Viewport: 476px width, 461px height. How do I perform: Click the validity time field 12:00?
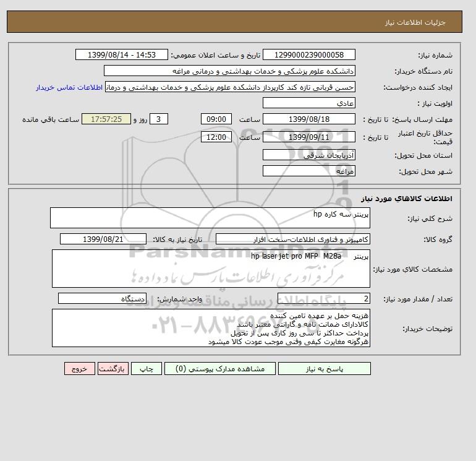click(216, 137)
